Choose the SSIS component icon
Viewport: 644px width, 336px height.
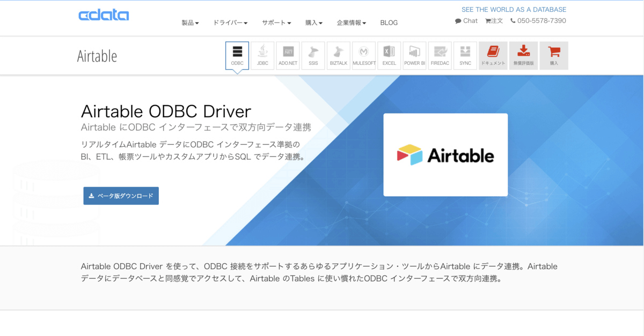point(313,56)
